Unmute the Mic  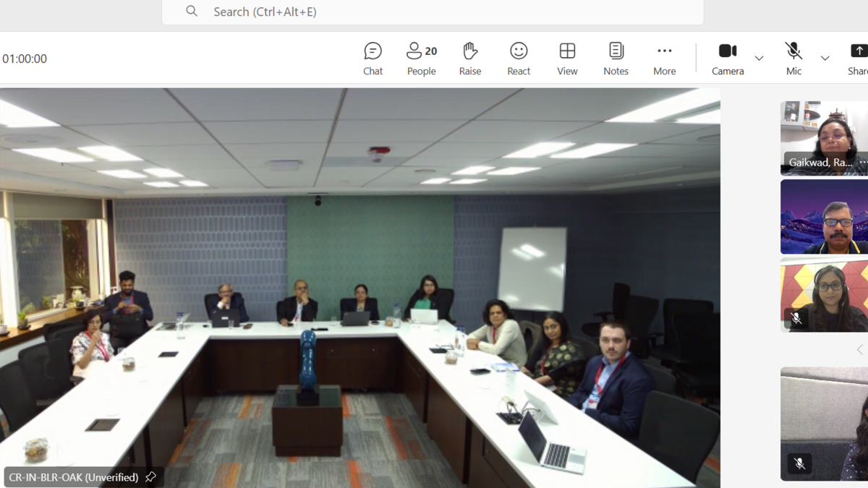(x=793, y=59)
